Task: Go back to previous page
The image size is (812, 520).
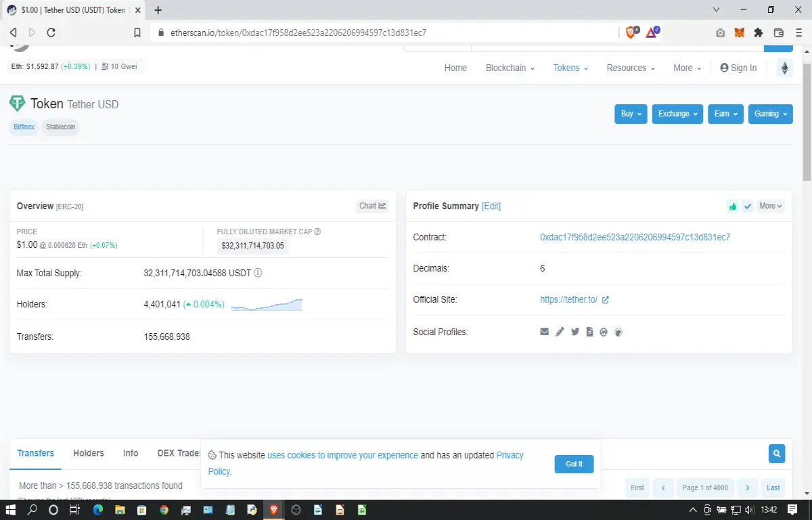Action: pyautogui.click(x=13, y=32)
